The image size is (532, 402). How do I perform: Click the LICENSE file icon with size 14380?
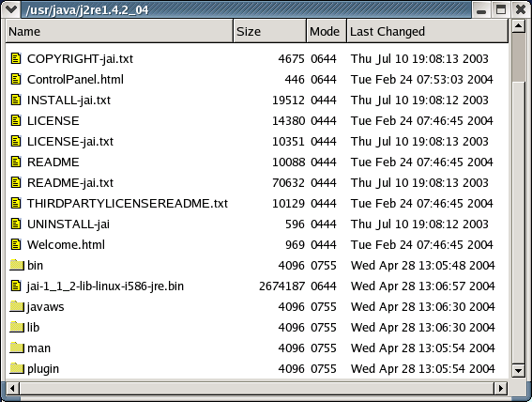pyautogui.click(x=16, y=120)
